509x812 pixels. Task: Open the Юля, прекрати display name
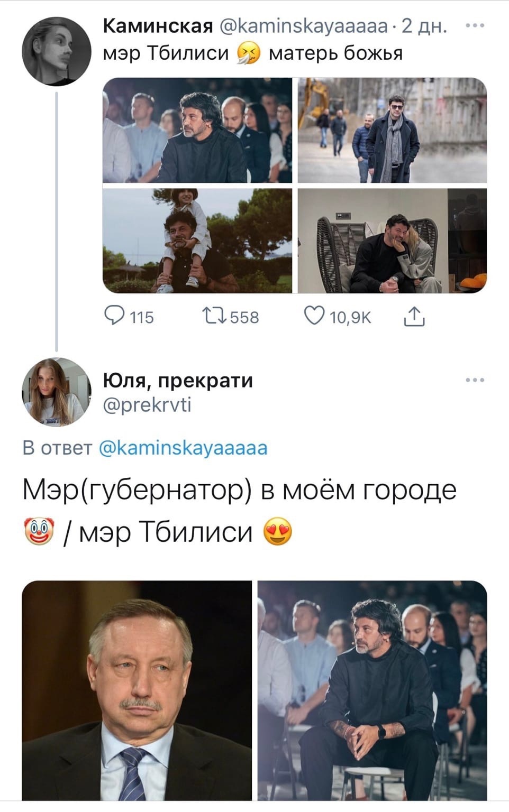click(178, 380)
